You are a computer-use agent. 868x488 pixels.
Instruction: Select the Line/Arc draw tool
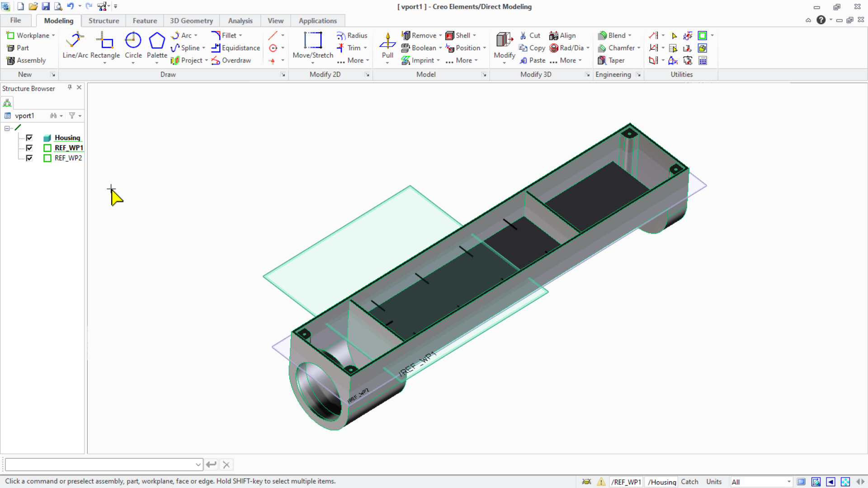coord(75,45)
